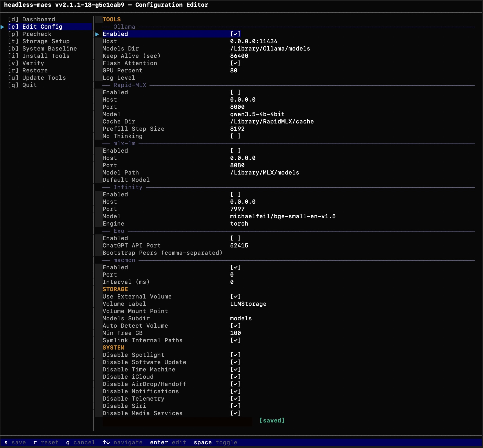Click the save shortcut in footer

(x=15, y=442)
